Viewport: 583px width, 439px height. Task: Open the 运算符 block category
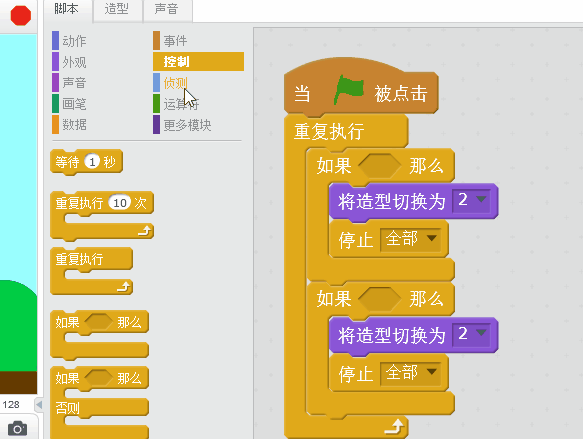[181, 104]
